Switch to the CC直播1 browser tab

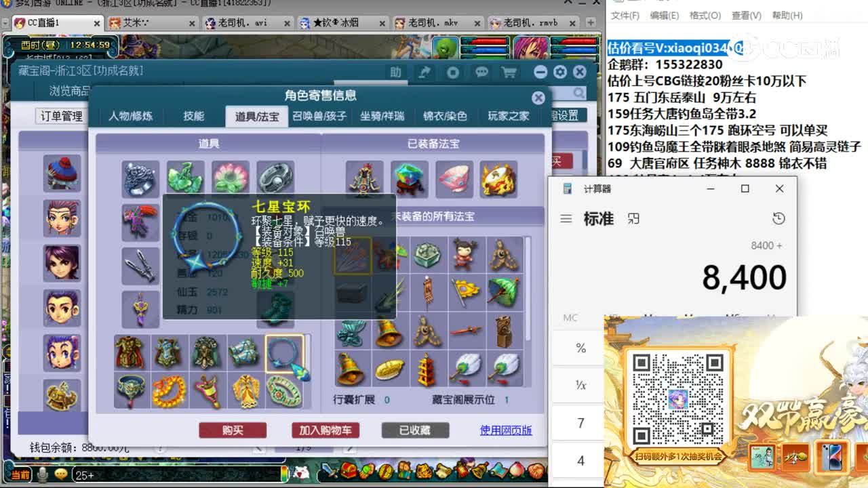[x=56, y=23]
